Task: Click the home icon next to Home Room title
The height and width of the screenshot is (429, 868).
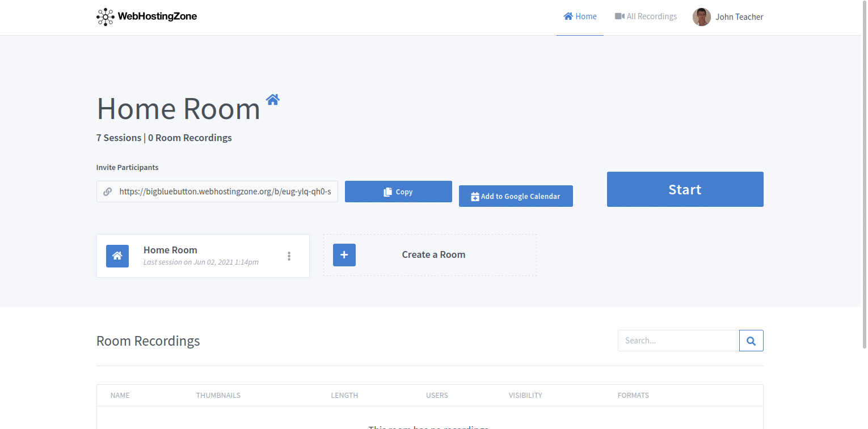Action: pos(272,99)
